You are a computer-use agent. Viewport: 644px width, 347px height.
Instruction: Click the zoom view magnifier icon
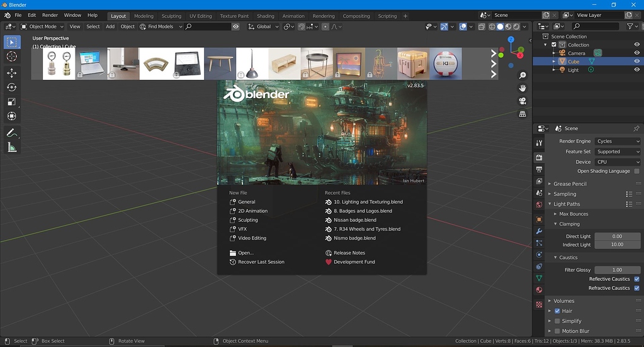523,75
